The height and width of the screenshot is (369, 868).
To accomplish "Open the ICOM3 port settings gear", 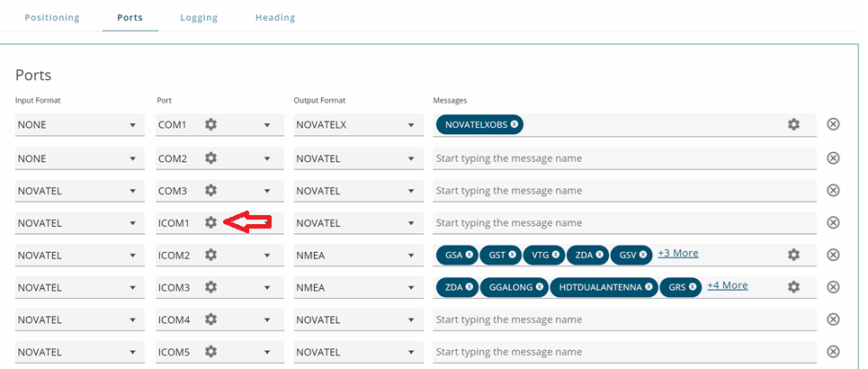I will point(210,287).
